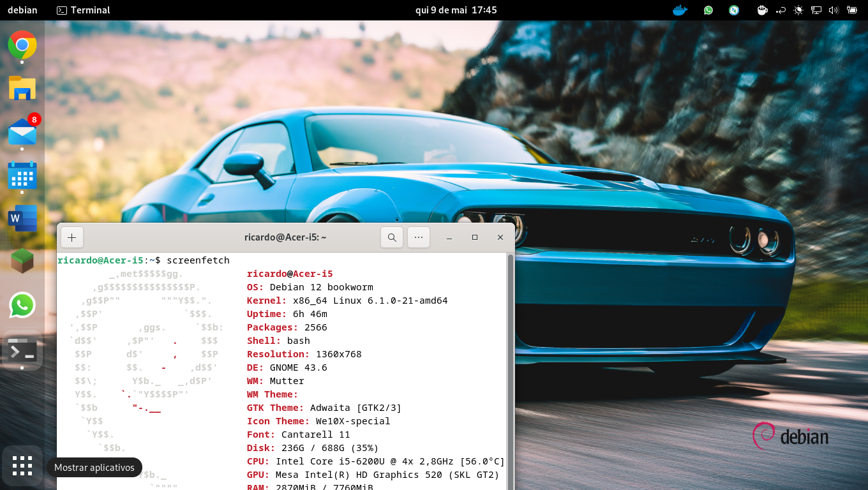Screen dimensions: 868x490
Task: Open terminal hamburger menu with three dots
Action: (x=419, y=237)
